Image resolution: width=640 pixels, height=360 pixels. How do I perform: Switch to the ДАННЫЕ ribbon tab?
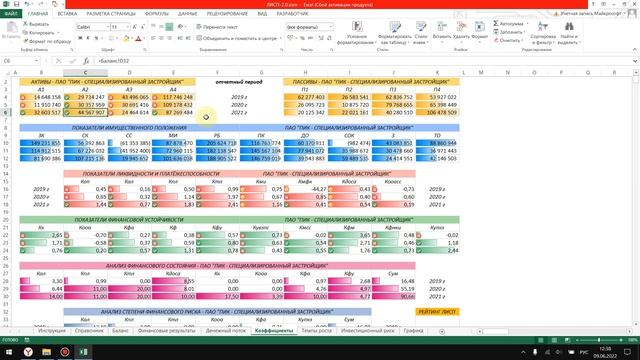pos(188,13)
